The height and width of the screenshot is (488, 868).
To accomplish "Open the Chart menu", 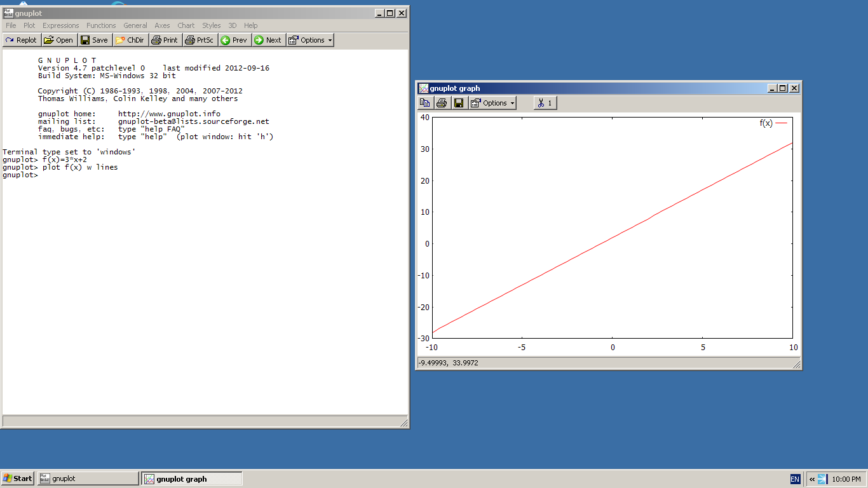I will click(x=186, y=25).
